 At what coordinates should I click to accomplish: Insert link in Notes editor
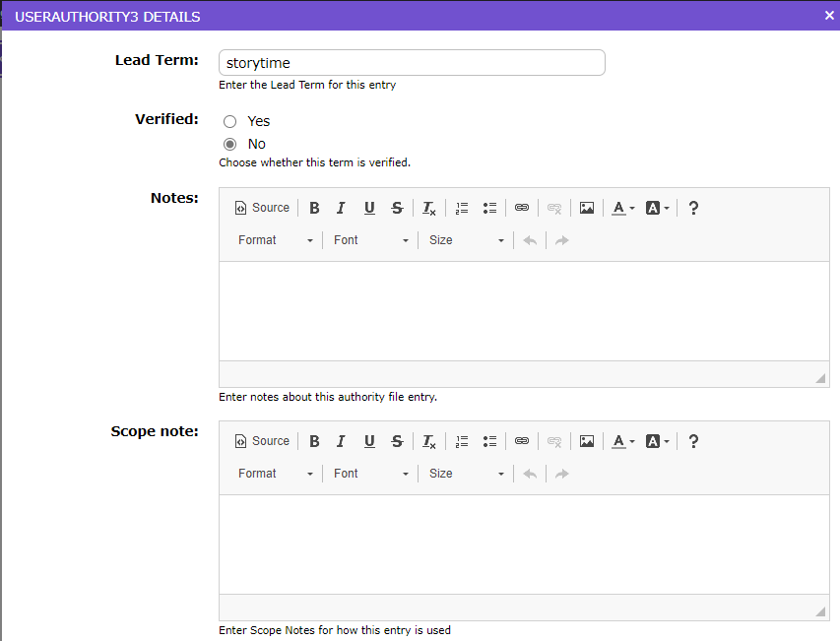coord(522,208)
